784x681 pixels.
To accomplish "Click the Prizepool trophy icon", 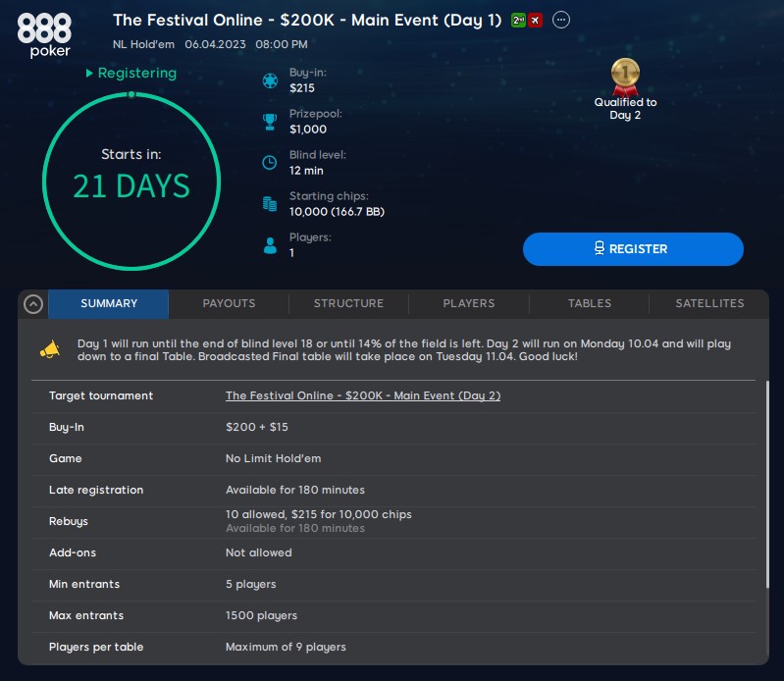I will [270, 122].
